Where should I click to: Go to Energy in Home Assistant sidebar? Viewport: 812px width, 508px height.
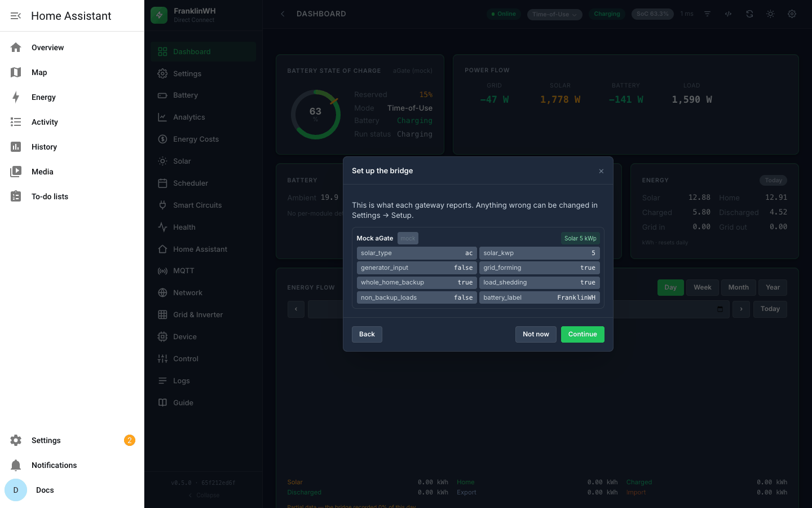pyautogui.click(x=72, y=97)
